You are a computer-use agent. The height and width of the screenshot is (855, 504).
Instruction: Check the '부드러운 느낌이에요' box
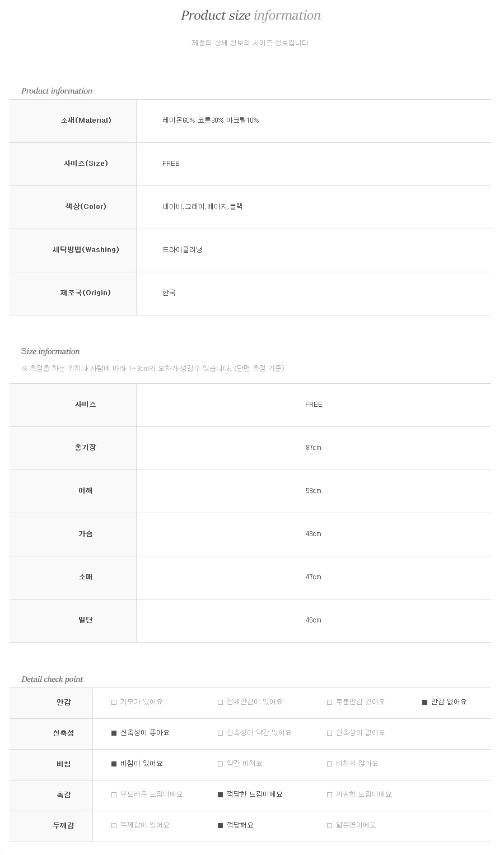point(114,794)
